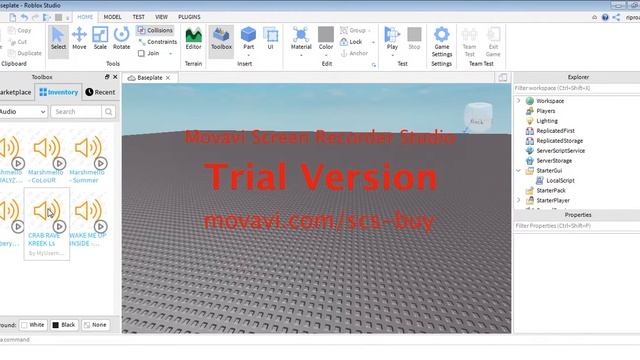Select Lighting in Explorer
The width and height of the screenshot is (640, 360).
click(547, 121)
